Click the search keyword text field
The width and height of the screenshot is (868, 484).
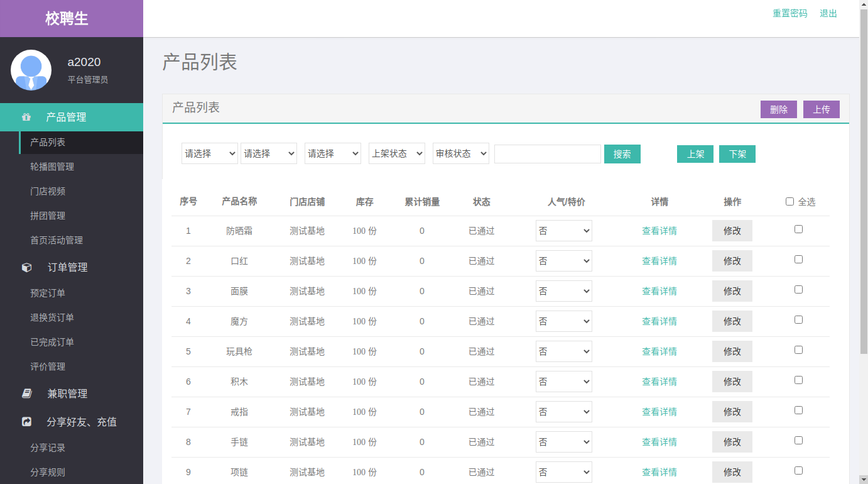click(547, 154)
